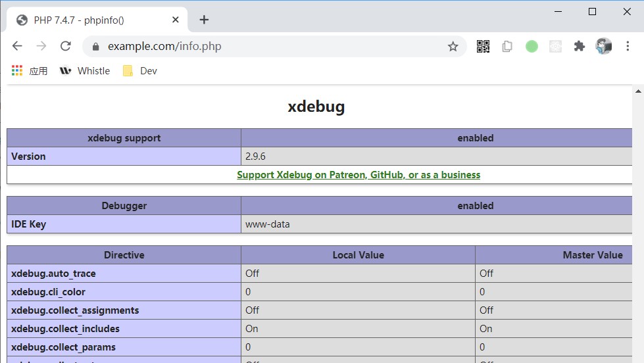Select the version value 2.9.6
The width and height of the screenshot is (644, 363).
pyautogui.click(x=255, y=157)
